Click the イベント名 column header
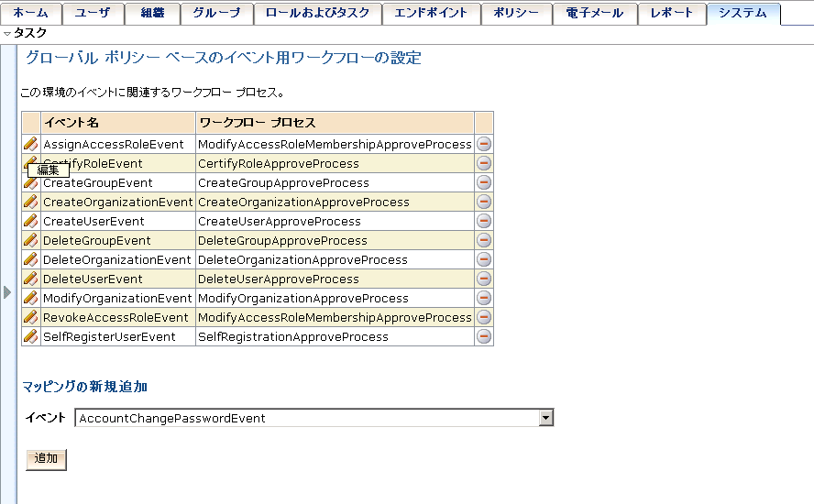 (x=118, y=123)
